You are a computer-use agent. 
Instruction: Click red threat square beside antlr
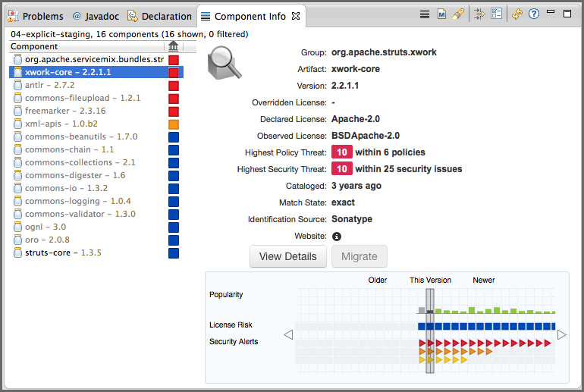point(174,86)
